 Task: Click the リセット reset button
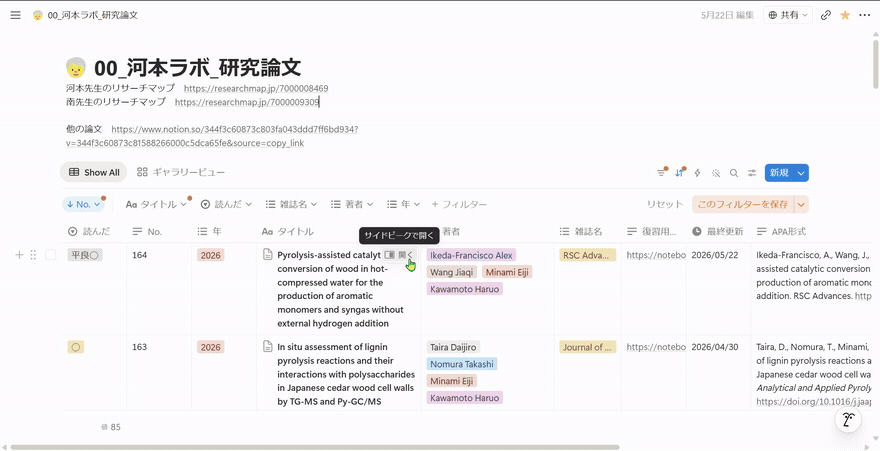tap(664, 204)
